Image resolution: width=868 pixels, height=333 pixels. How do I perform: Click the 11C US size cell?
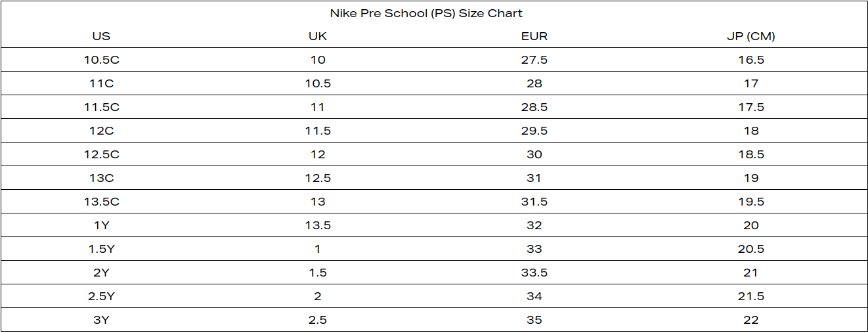tap(101, 83)
